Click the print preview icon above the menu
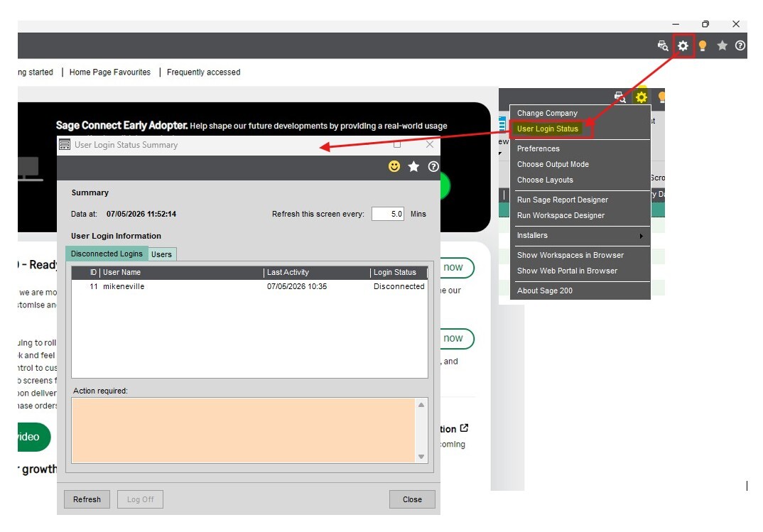 point(620,97)
